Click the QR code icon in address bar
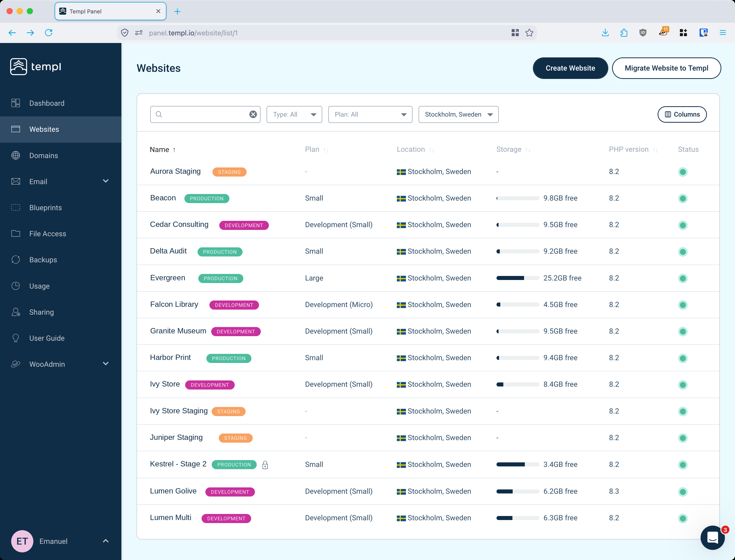The width and height of the screenshot is (735, 560). (515, 33)
